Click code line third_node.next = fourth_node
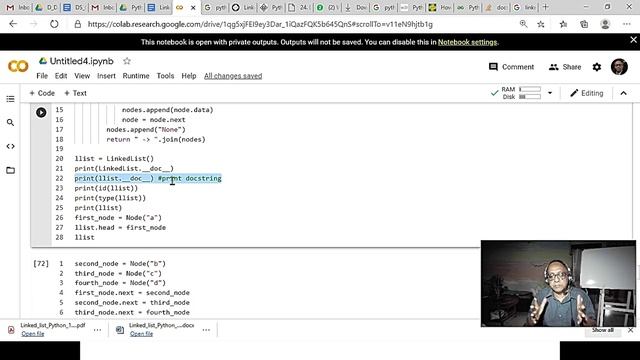640x360 pixels. click(x=132, y=312)
